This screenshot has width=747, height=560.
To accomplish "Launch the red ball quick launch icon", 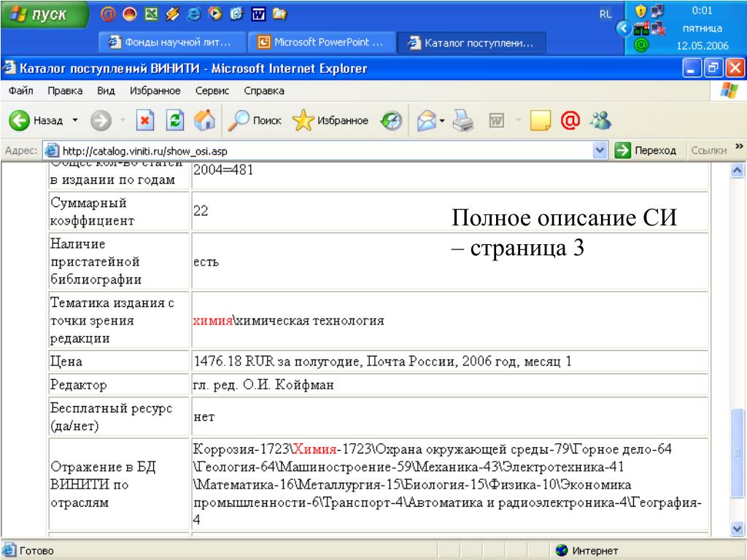I will point(130,15).
